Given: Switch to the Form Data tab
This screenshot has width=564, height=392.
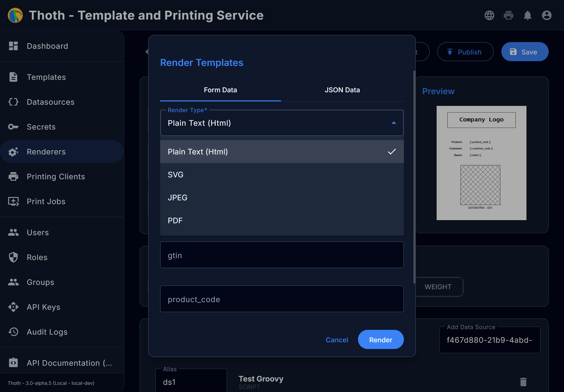Looking at the screenshot, I should pyautogui.click(x=220, y=90).
